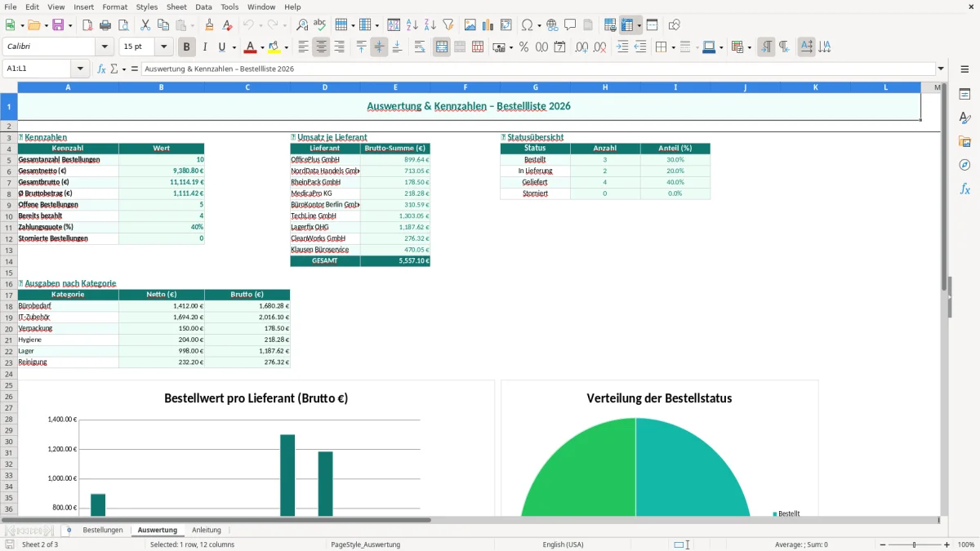Open the sidebar Navigator panel
Image resolution: width=980 pixels, height=551 pixels.
(964, 165)
